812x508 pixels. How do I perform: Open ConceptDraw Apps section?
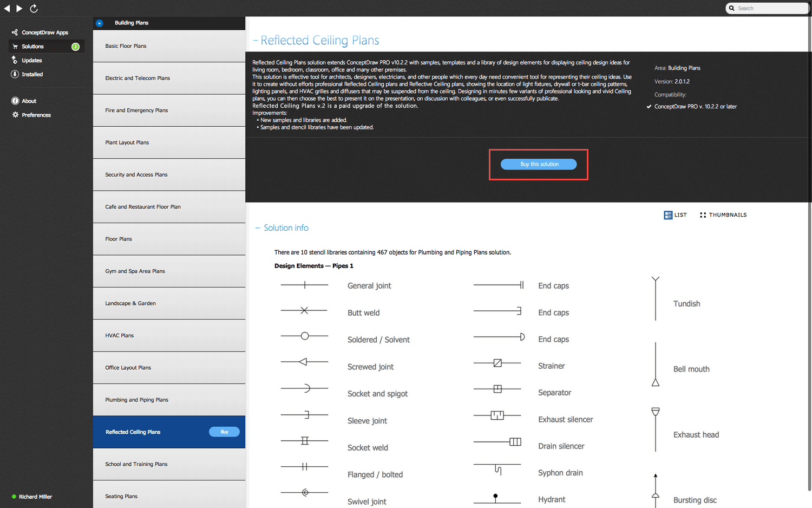click(x=45, y=32)
